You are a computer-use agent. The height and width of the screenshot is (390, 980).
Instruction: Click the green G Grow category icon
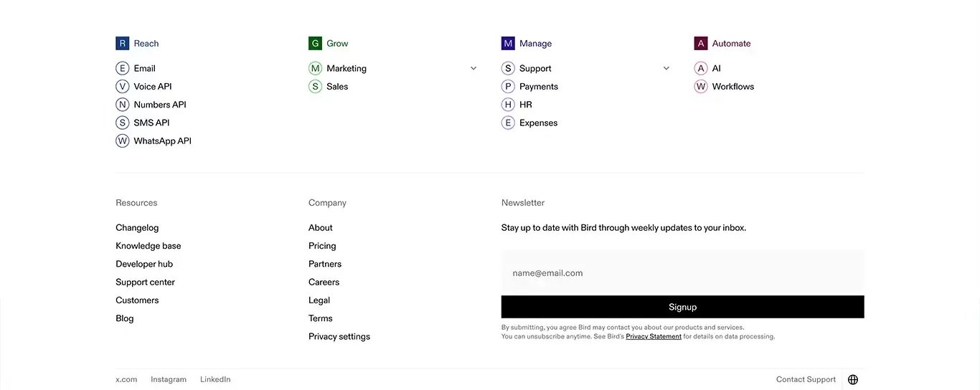click(x=315, y=44)
